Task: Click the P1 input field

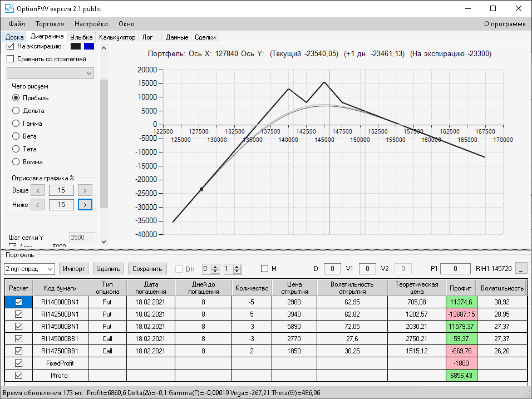Action: 455,269
